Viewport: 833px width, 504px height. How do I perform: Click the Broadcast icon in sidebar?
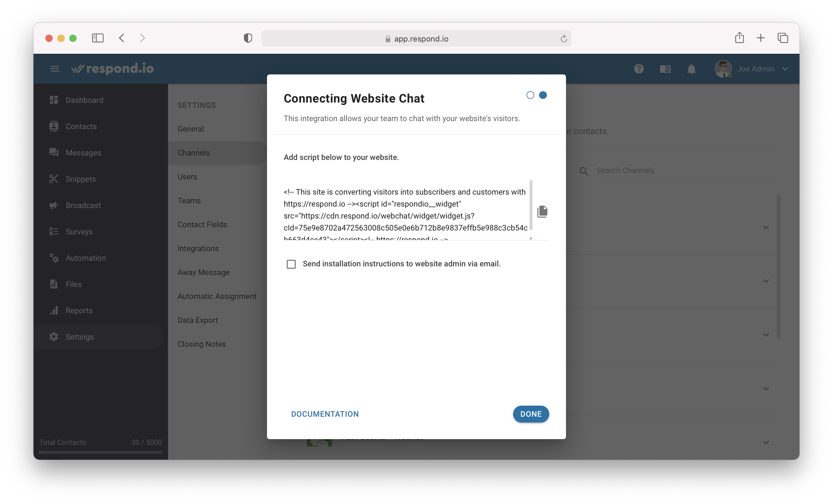54,205
